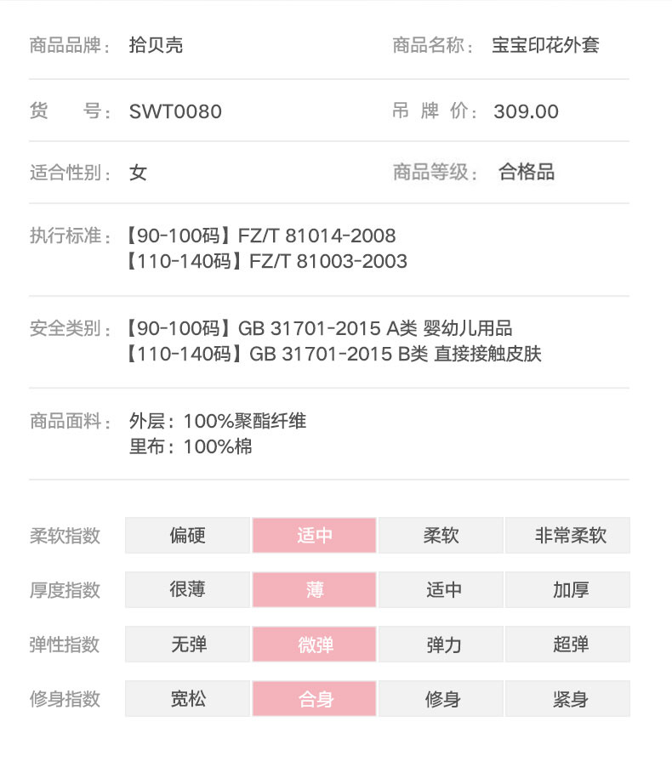The image size is (672, 784).
Task: Select the 超弹 elasticity option
Action: tap(567, 645)
